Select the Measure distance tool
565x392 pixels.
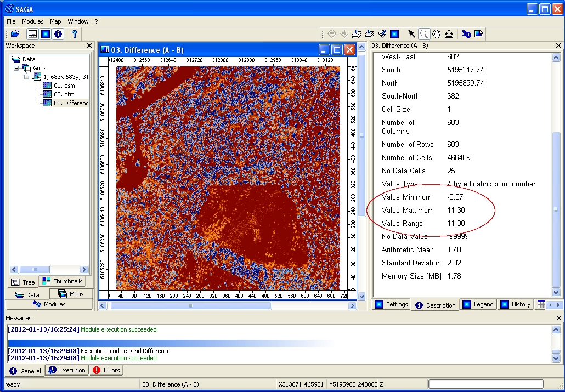tap(449, 33)
